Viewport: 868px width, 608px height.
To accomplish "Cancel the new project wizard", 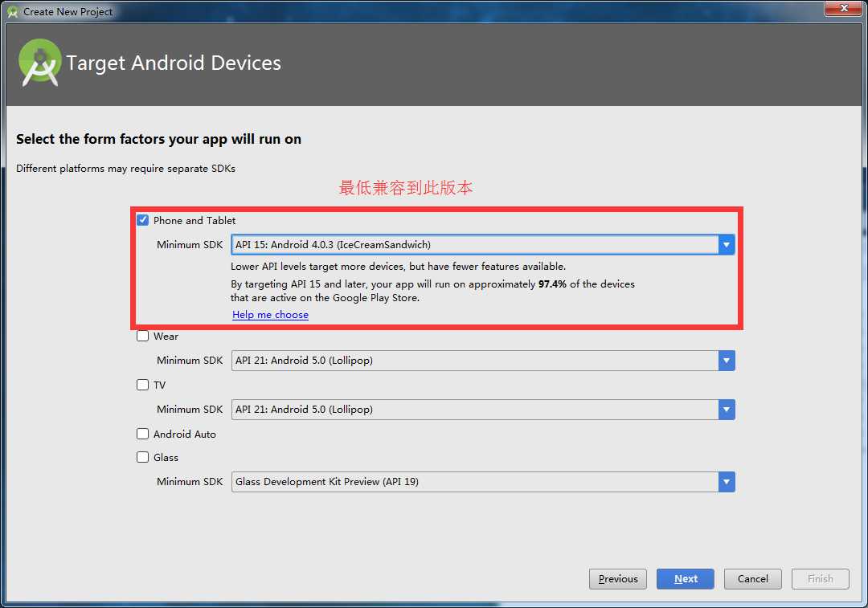I will pos(753,578).
